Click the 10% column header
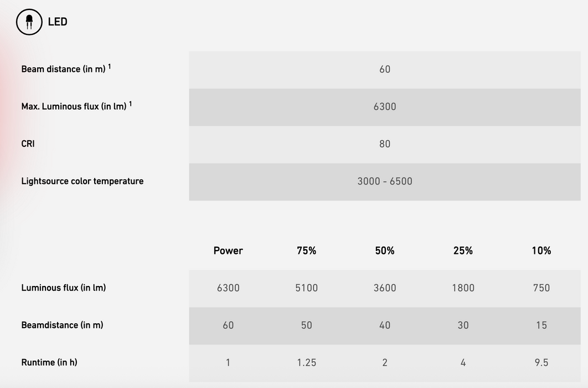This screenshot has height=388, width=588. (x=541, y=251)
